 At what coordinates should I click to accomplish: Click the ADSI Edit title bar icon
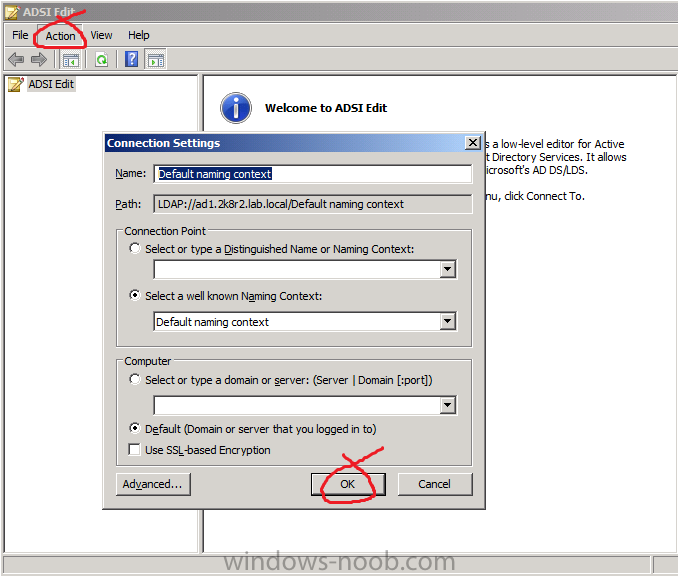click(x=12, y=12)
